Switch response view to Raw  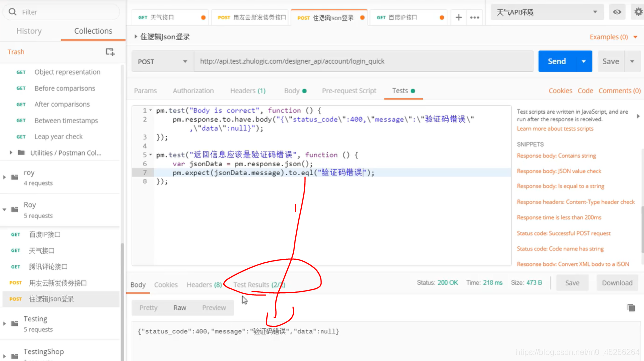tap(180, 308)
